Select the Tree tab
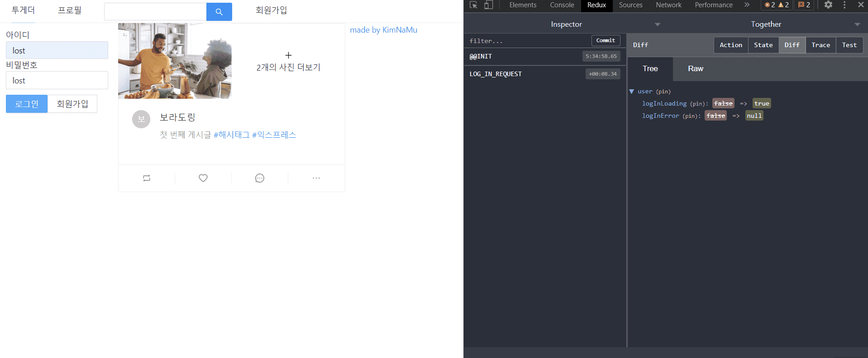 coord(650,69)
